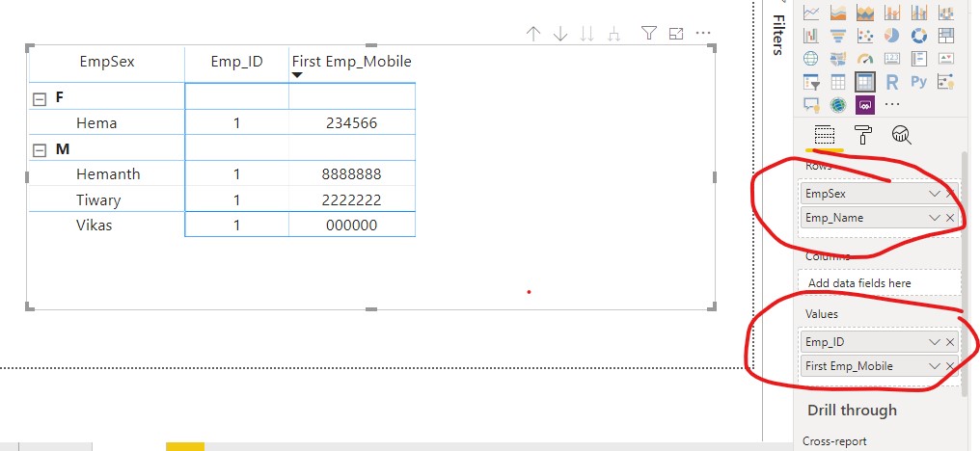This screenshot has width=980, height=451.
Task: Remove First Emp_Mobile from Values
Action: pyautogui.click(x=950, y=366)
